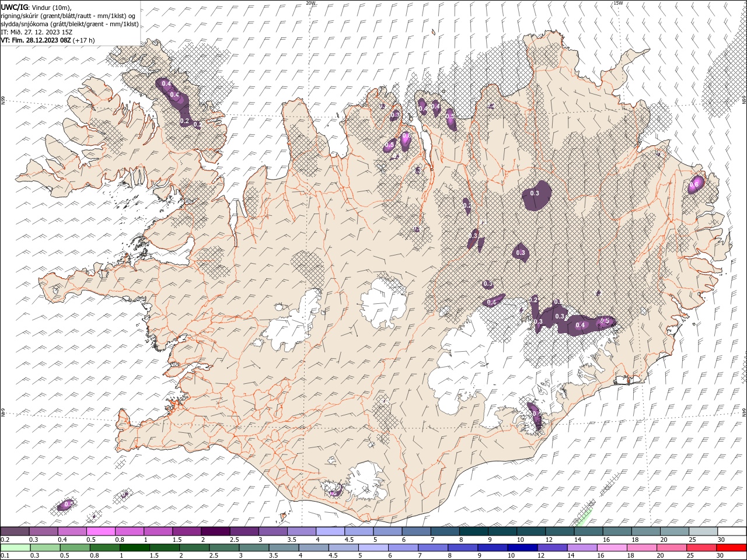Image resolution: width=747 pixels, height=560 pixels.
Task: Click the '4.5' label under upper legend row
Action: click(x=349, y=539)
